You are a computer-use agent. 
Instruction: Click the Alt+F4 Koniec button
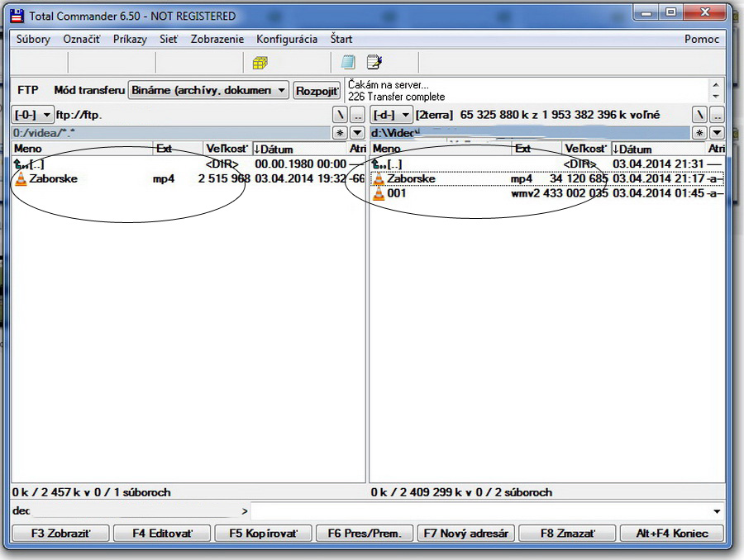[672, 534]
